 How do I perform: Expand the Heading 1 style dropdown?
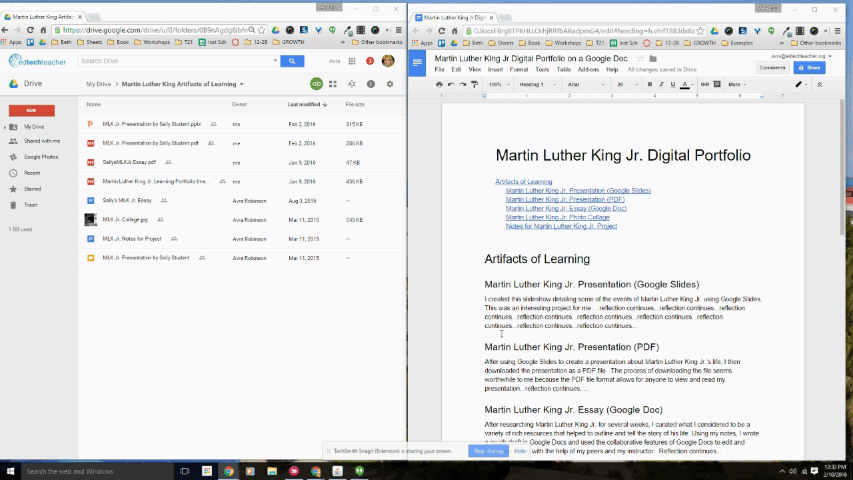[x=537, y=84]
